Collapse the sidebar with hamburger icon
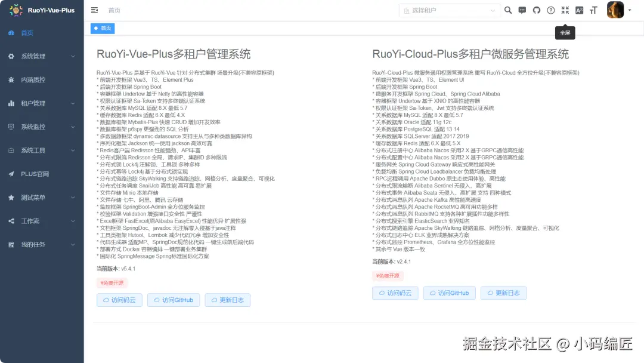Viewport: 644px width, 363px height. coord(94,10)
